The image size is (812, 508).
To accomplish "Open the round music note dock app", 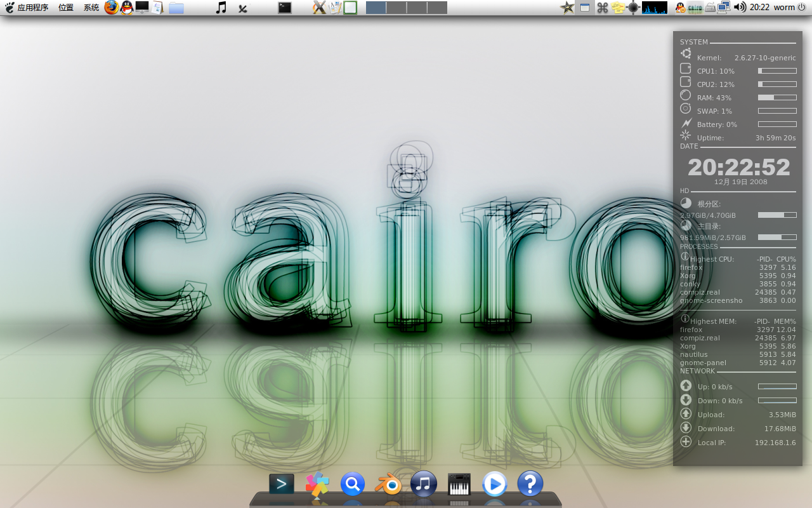I will pyautogui.click(x=424, y=484).
